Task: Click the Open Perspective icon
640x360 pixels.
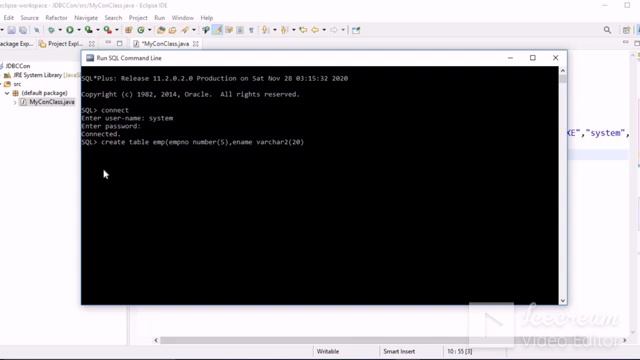Action: pos(626,30)
